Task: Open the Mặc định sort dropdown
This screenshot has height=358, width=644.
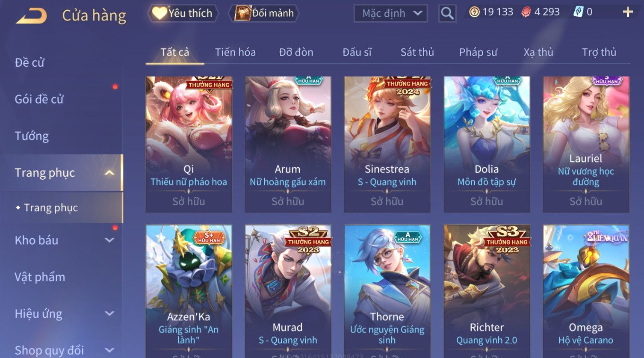Action: point(391,13)
